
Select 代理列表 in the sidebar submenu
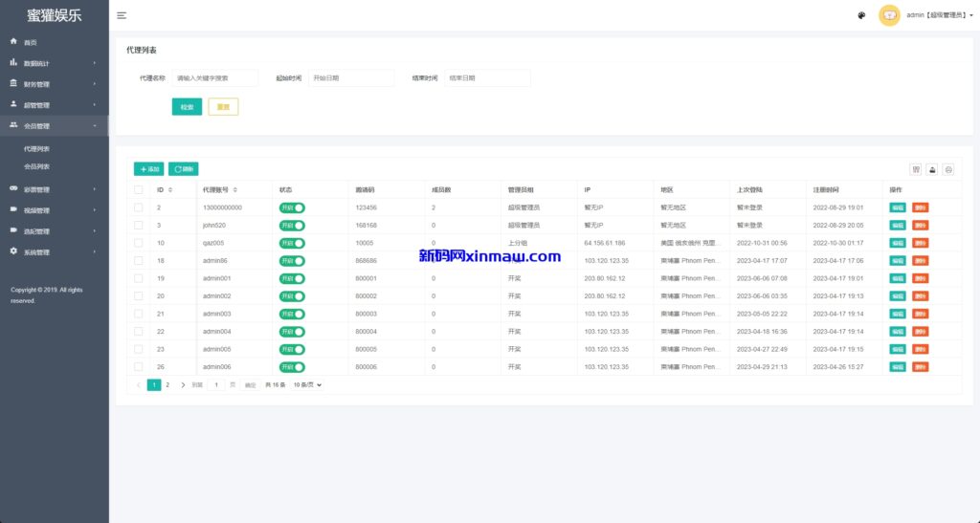(x=36, y=149)
